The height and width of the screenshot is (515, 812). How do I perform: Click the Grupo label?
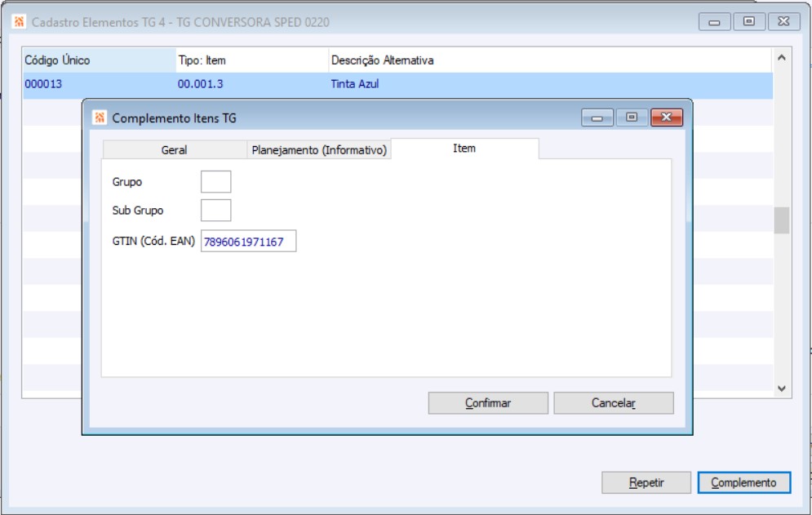click(x=126, y=182)
